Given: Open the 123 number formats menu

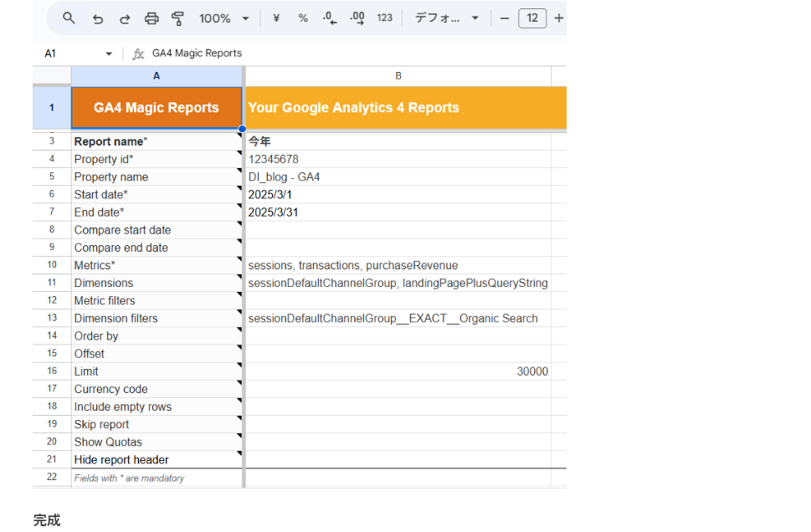Looking at the screenshot, I should 384,18.
